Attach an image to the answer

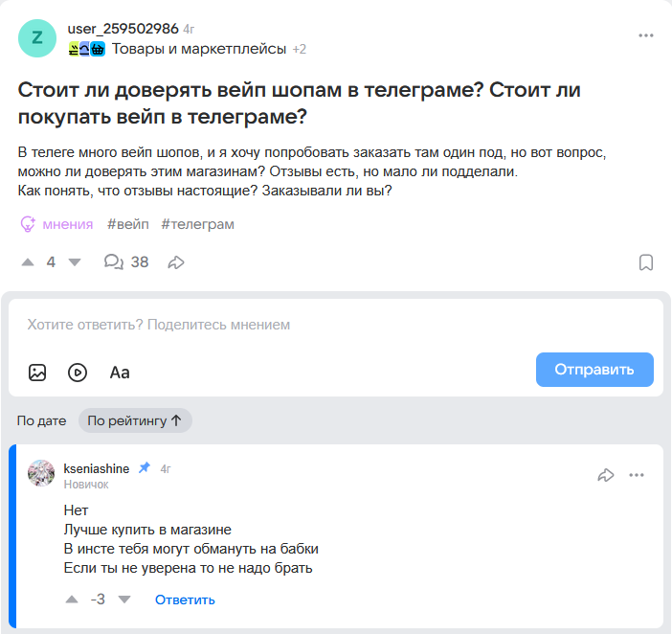pyautogui.click(x=37, y=373)
